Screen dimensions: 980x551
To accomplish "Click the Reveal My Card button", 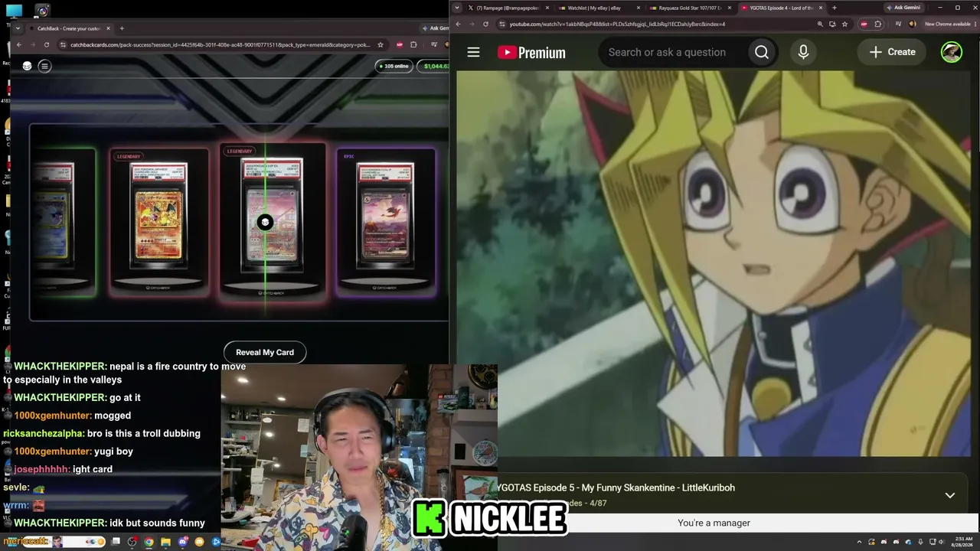I will tap(265, 352).
